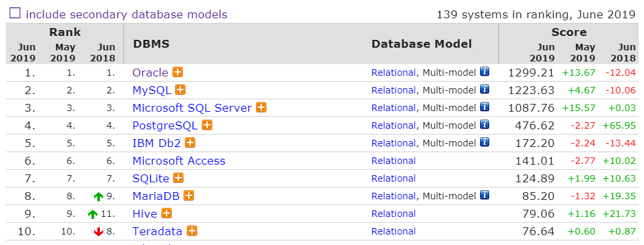The width and height of the screenshot is (644, 245).
Task: Click the info icon in PostgreSQL's model column
Action: (485, 125)
